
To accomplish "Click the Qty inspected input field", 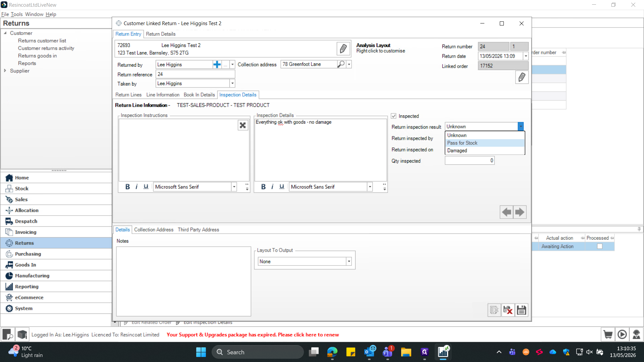I will [x=470, y=161].
